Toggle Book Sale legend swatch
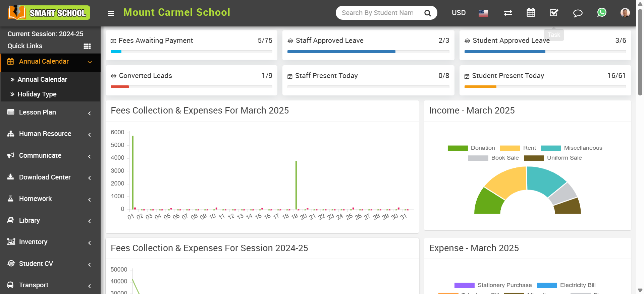Viewport: 644px width, 294px height. (478, 158)
